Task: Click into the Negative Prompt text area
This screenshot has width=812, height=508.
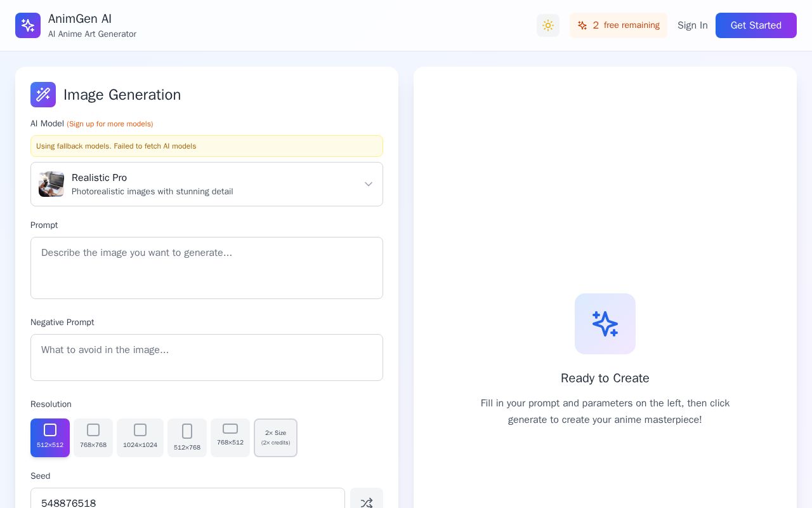Action: pyautogui.click(x=207, y=358)
